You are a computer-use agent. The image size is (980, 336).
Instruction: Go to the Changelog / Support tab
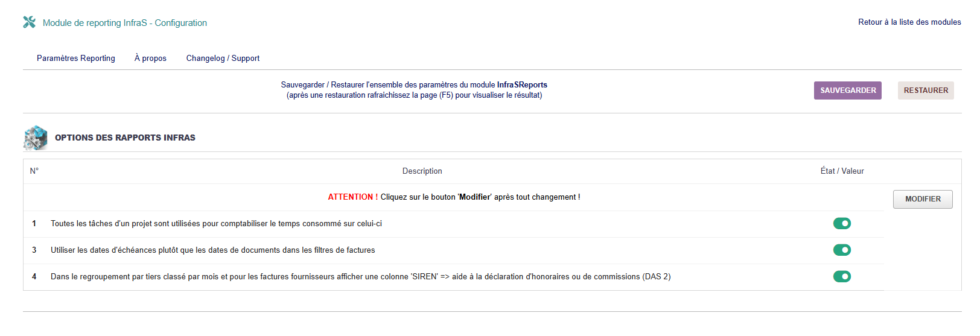coord(223,59)
